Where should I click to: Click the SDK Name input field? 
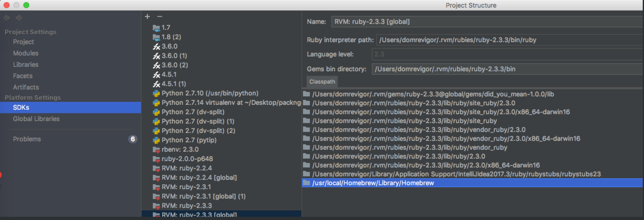click(487, 21)
